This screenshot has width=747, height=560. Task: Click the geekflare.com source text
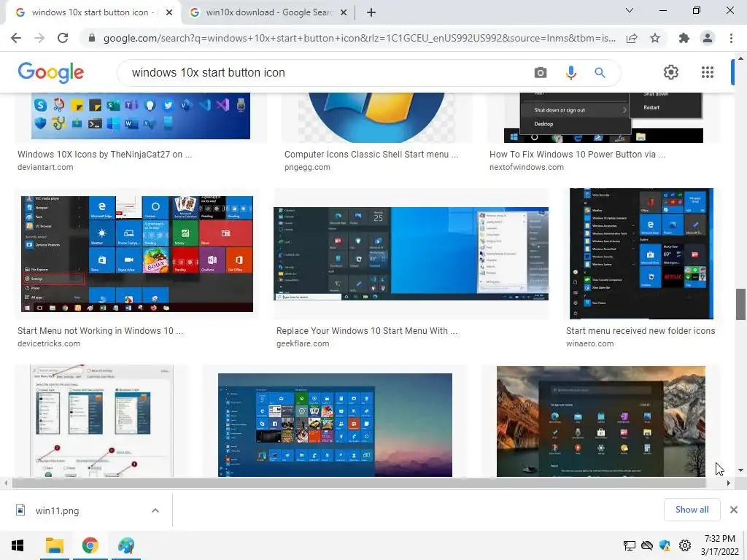coord(303,343)
